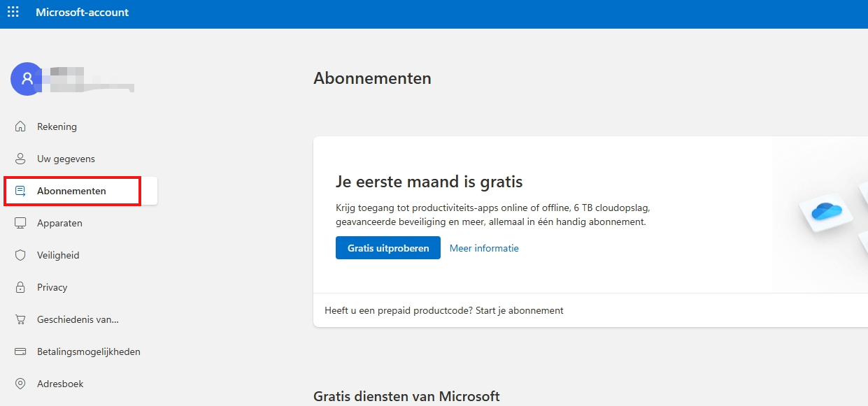Click the Rekening home icon

coord(21,126)
